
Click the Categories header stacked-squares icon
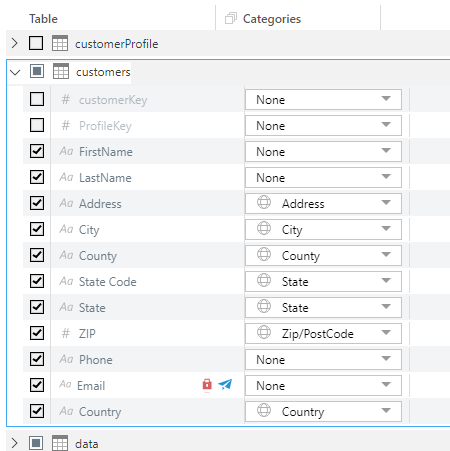pos(231,18)
